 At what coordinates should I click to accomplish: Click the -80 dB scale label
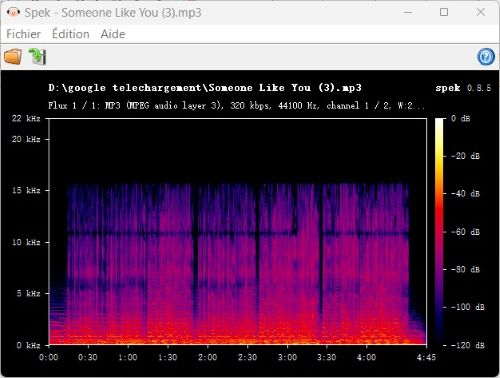click(465, 269)
